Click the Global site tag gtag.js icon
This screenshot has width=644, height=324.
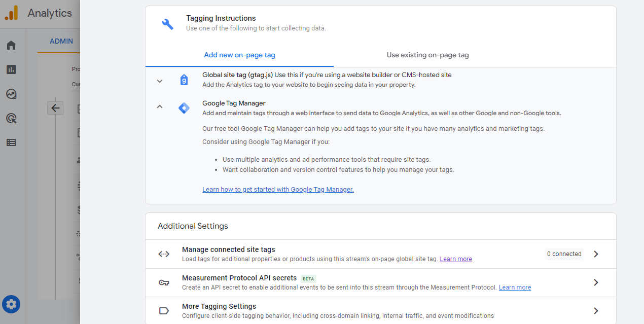[184, 80]
